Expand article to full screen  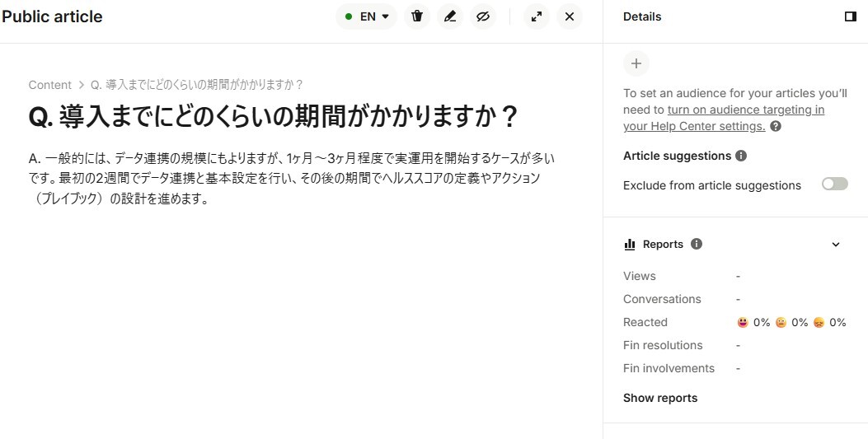point(537,16)
